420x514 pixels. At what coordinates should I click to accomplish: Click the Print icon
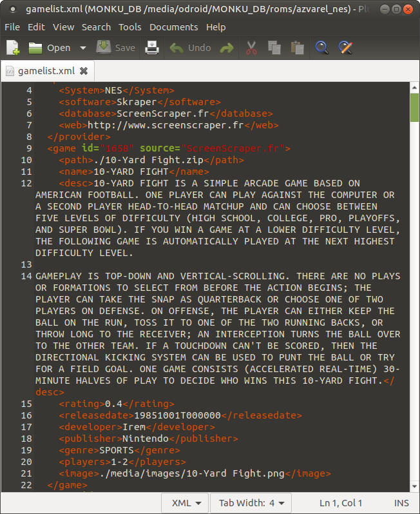[151, 48]
